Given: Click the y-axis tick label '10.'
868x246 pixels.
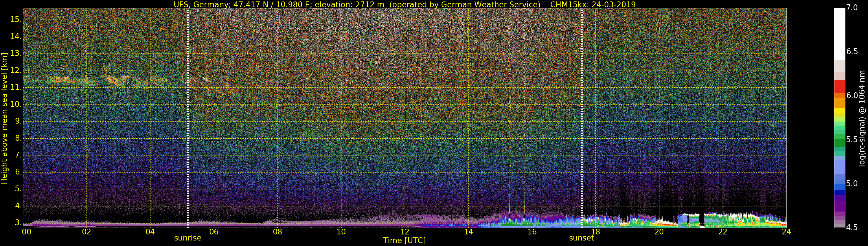Looking at the screenshot, I should point(16,104).
